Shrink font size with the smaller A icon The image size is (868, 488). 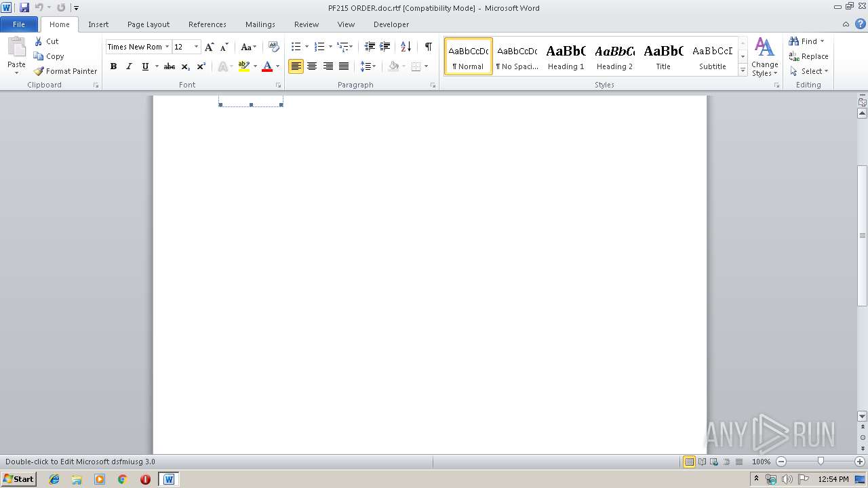[x=224, y=47]
